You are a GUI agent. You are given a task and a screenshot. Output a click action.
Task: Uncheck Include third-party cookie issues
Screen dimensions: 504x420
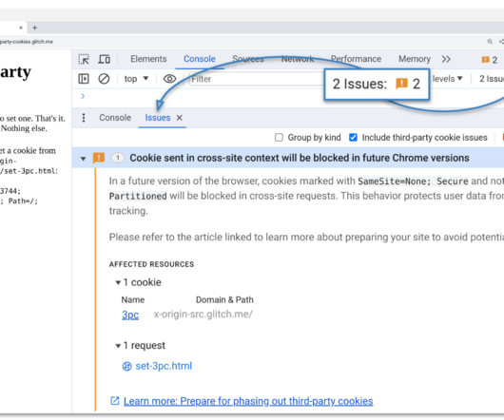pos(353,138)
